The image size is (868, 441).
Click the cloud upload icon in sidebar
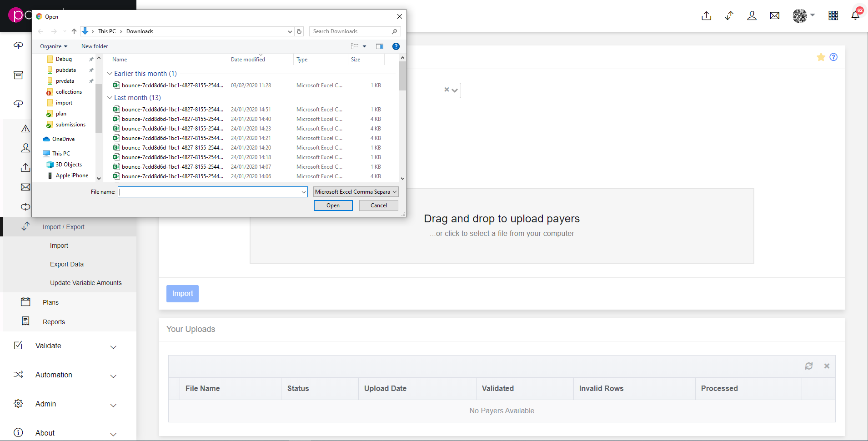[18, 45]
